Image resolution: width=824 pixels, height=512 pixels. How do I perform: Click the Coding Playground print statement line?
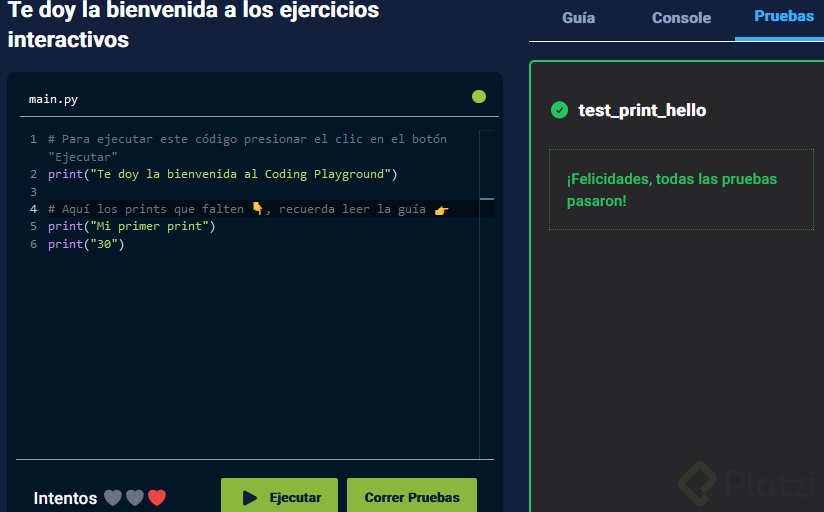[223, 174]
